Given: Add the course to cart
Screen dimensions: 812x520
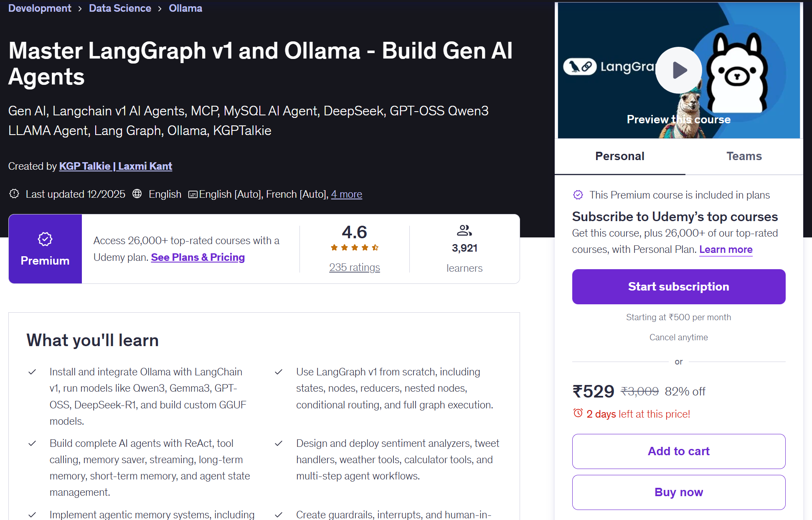Looking at the screenshot, I should [678, 451].
